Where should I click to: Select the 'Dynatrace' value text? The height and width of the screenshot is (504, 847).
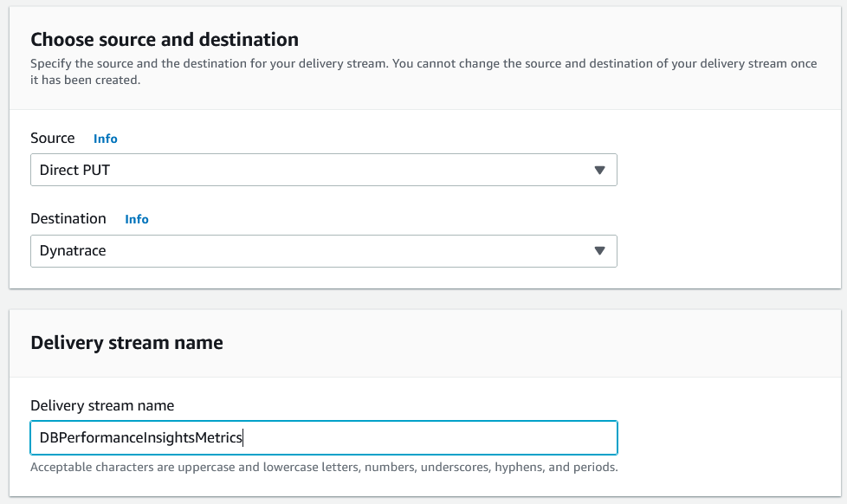(x=73, y=251)
